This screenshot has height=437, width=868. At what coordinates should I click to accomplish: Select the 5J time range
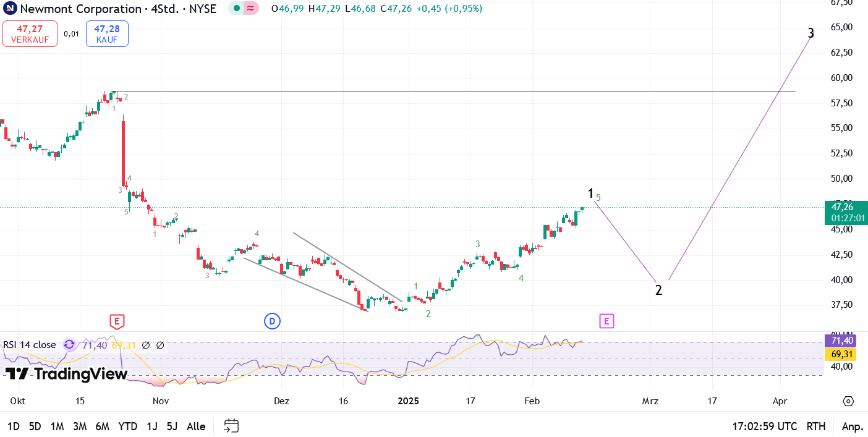(172, 426)
